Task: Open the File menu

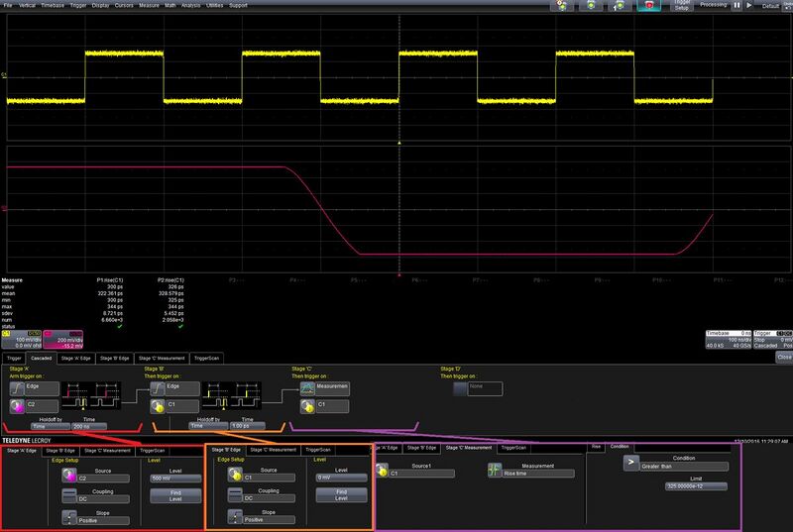Action: point(8,5)
